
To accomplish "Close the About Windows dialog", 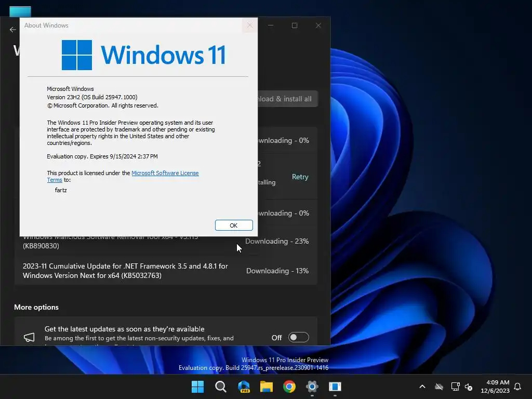I will tap(250, 25).
